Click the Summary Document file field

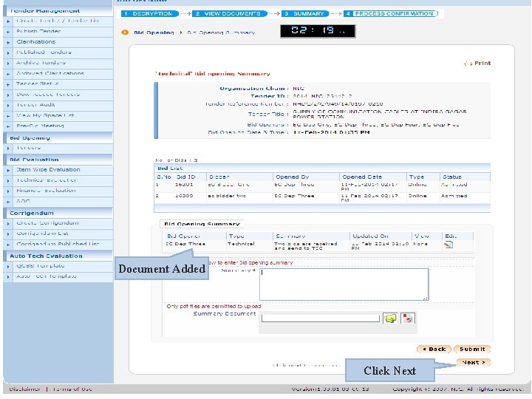(x=320, y=318)
